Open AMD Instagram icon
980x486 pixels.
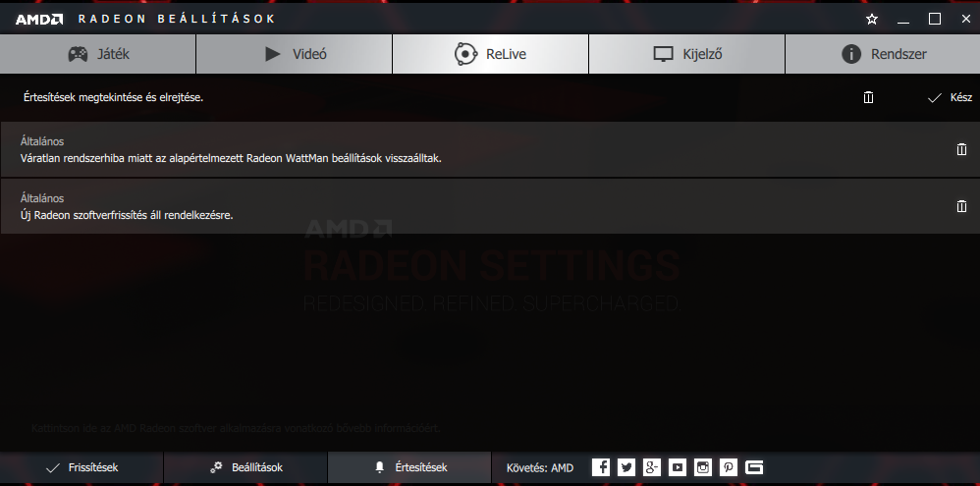(703, 467)
